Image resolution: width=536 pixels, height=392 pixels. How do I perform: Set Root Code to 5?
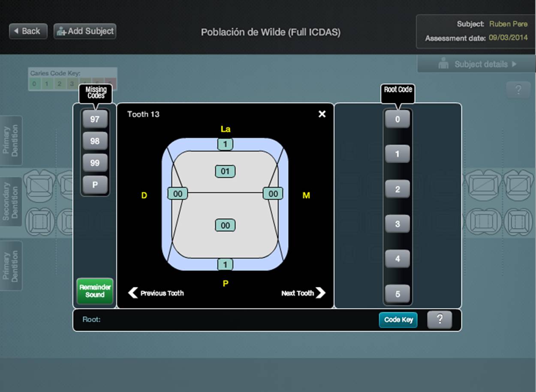(x=397, y=294)
